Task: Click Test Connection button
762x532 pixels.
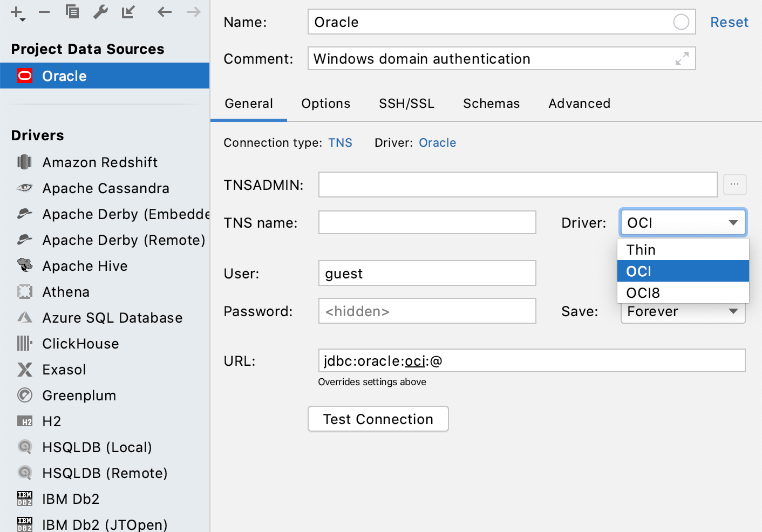Action: [378, 419]
